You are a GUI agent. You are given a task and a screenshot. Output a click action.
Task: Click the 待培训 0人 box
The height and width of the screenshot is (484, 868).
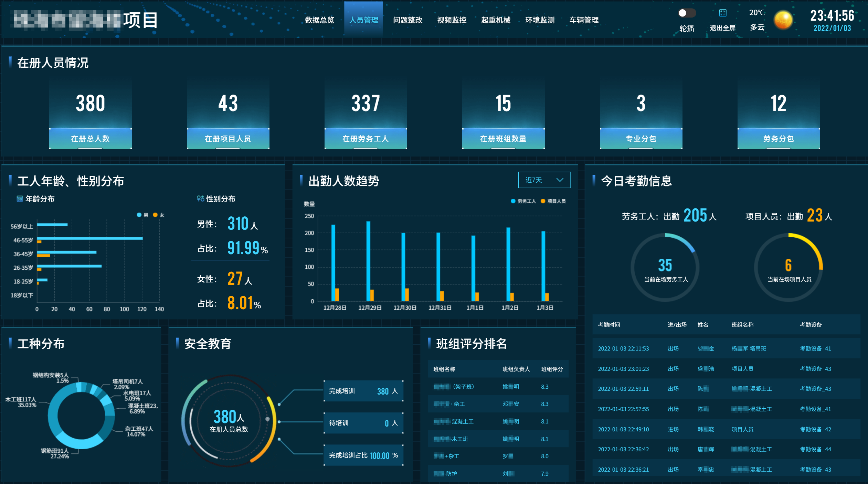(x=363, y=423)
